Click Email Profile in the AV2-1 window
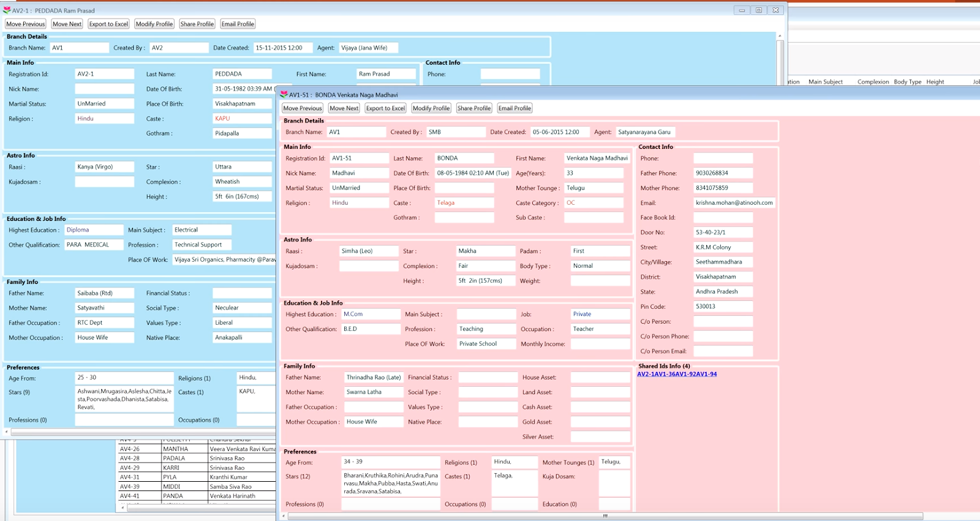The height and width of the screenshot is (521, 980). pyautogui.click(x=238, y=24)
